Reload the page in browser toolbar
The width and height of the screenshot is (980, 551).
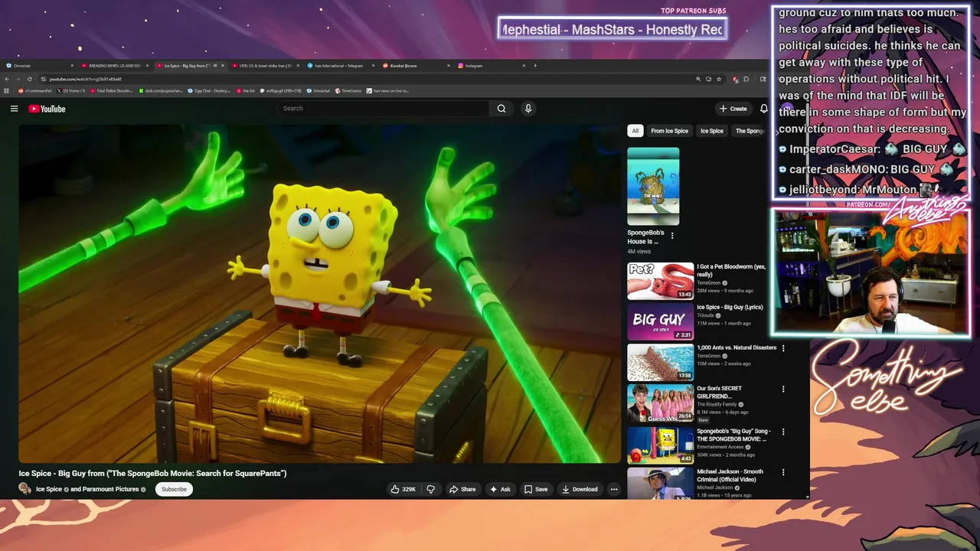tap(30, 79)
